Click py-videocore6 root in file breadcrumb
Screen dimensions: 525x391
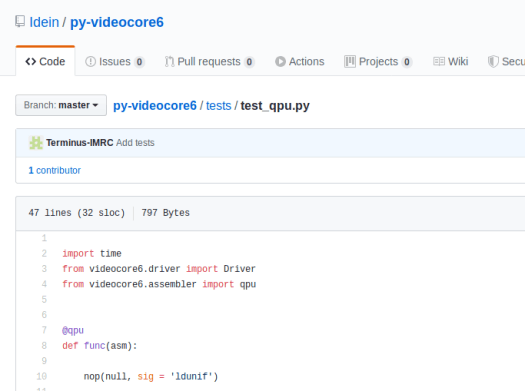[x=155, y=106]
